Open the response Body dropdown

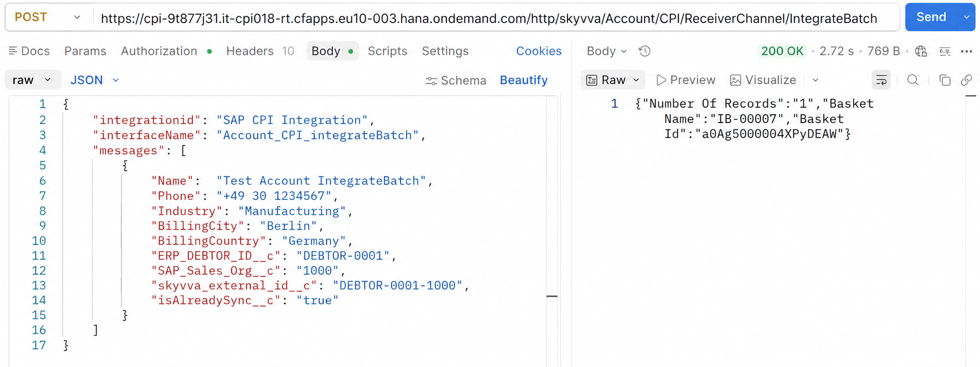(607, 51)
